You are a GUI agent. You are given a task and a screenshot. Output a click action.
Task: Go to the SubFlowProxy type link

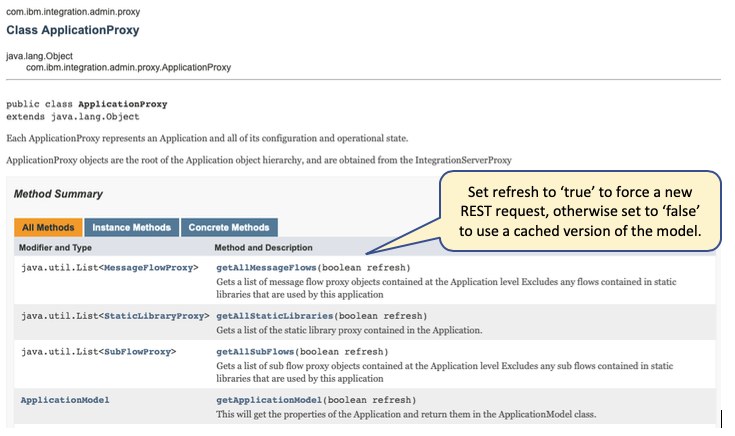(147, 352)
